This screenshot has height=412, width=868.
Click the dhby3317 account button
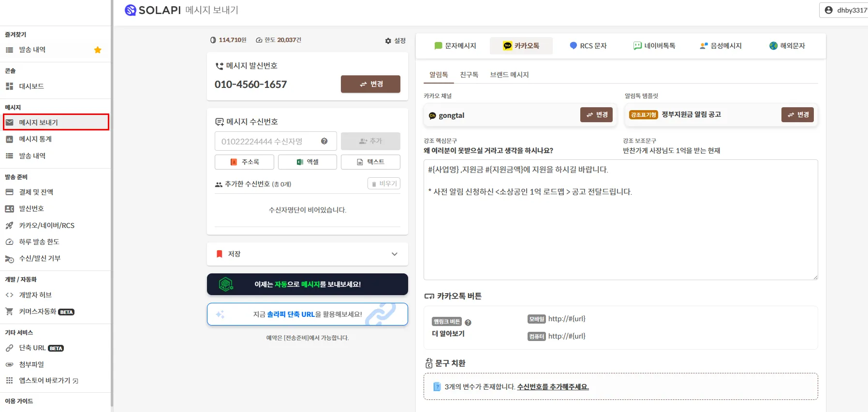(x=844, y=10)
